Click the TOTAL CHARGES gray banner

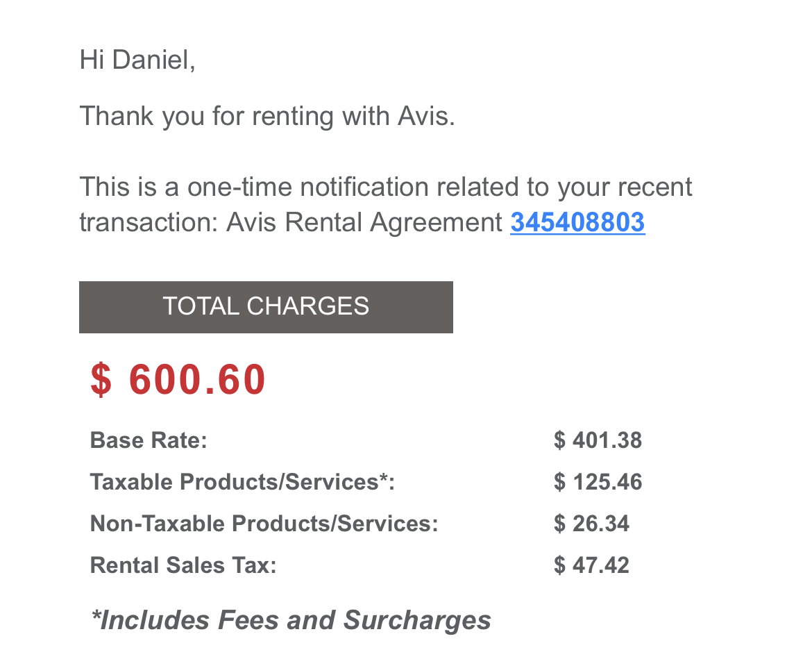[x=266, y=307]
